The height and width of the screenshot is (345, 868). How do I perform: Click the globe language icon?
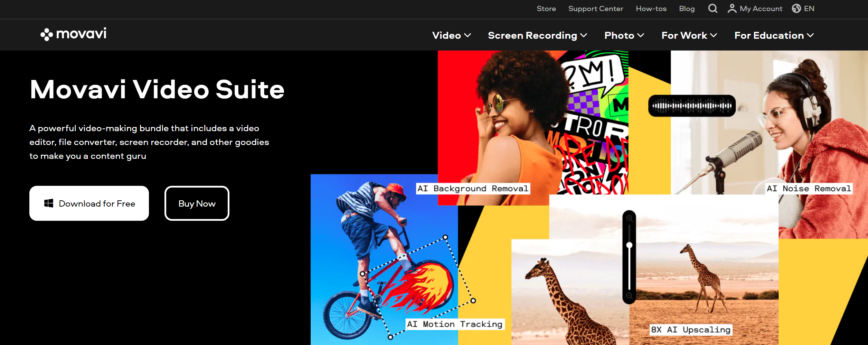[796, 8]
